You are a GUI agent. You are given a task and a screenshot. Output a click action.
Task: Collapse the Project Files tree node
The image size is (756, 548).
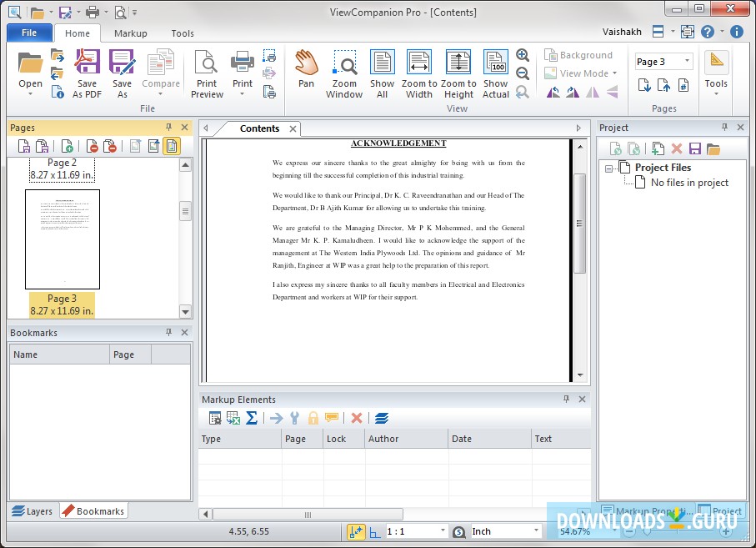click(x=608, y=168)
